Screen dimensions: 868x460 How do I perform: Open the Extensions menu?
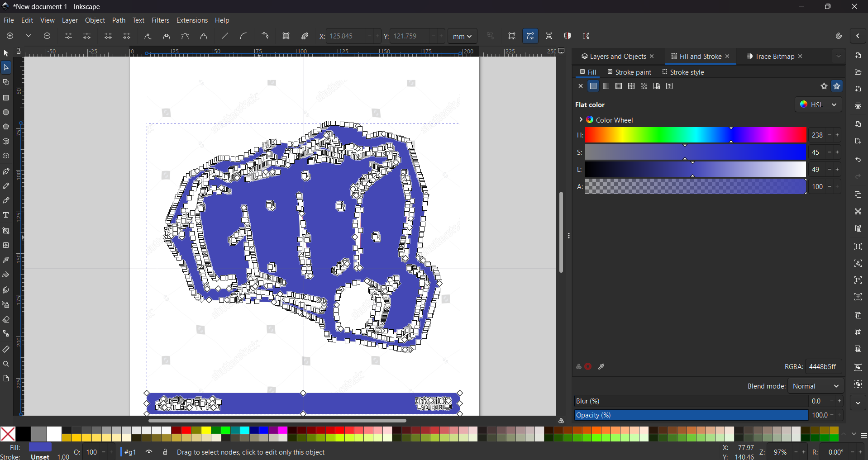[192, 20]
